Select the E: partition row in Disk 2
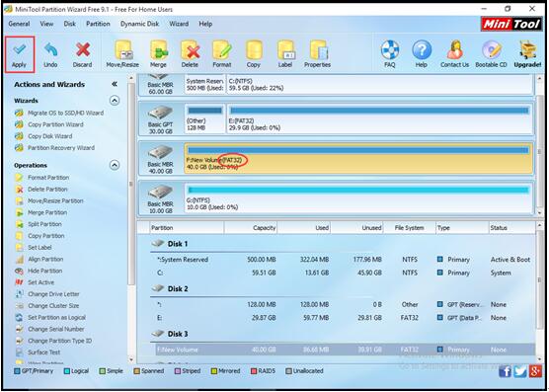 346,318
